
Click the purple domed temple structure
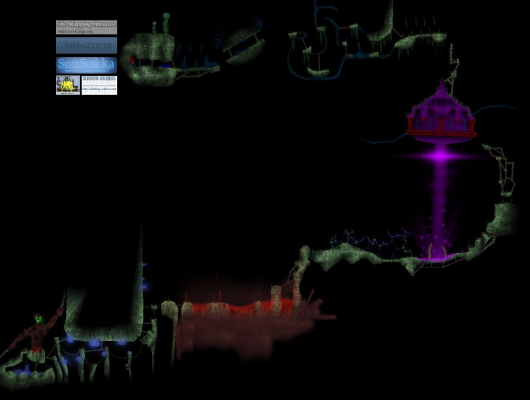441,114
